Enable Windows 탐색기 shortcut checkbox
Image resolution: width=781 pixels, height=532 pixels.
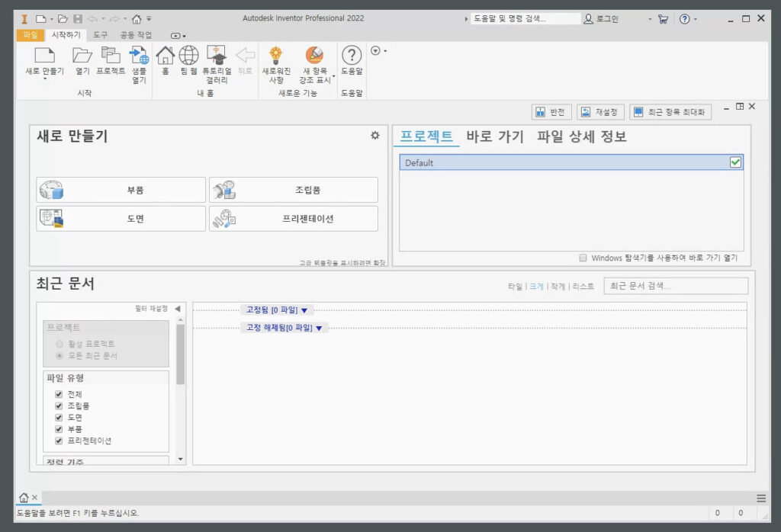pyautogui.click(x=583, y=258)
